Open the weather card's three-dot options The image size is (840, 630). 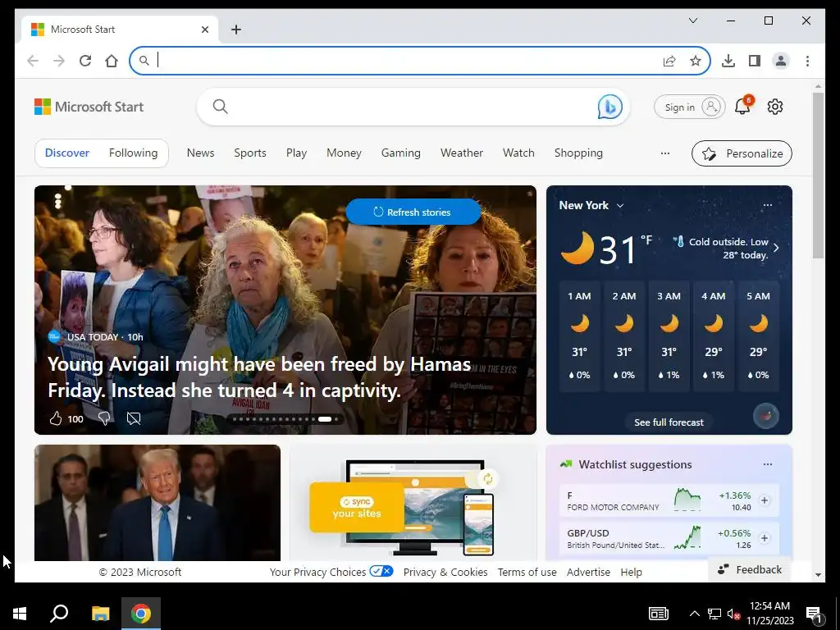pyautogui.click(x=768, y=205)
